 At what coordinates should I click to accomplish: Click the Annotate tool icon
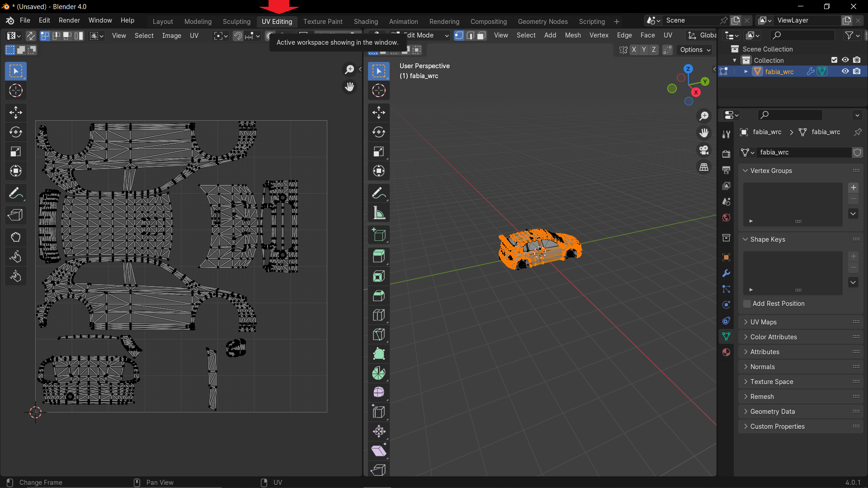coord(15,193)
